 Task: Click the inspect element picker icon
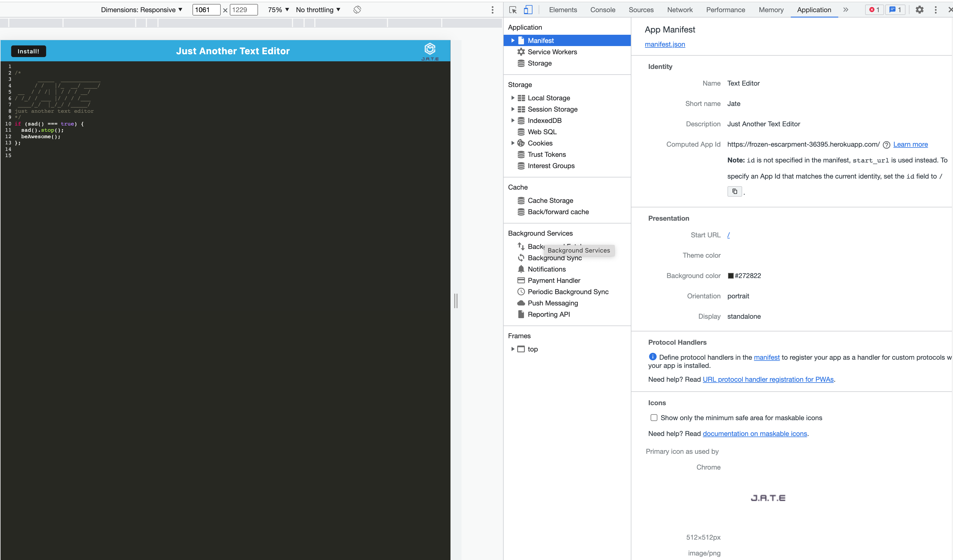click(x=513, y=10)
